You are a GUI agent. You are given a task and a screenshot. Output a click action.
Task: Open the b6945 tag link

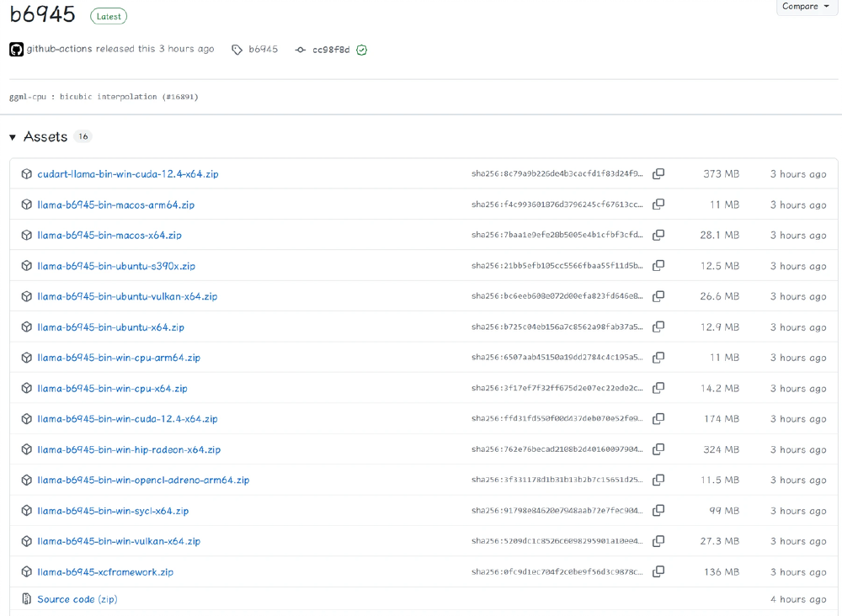[x=263, y=50]
